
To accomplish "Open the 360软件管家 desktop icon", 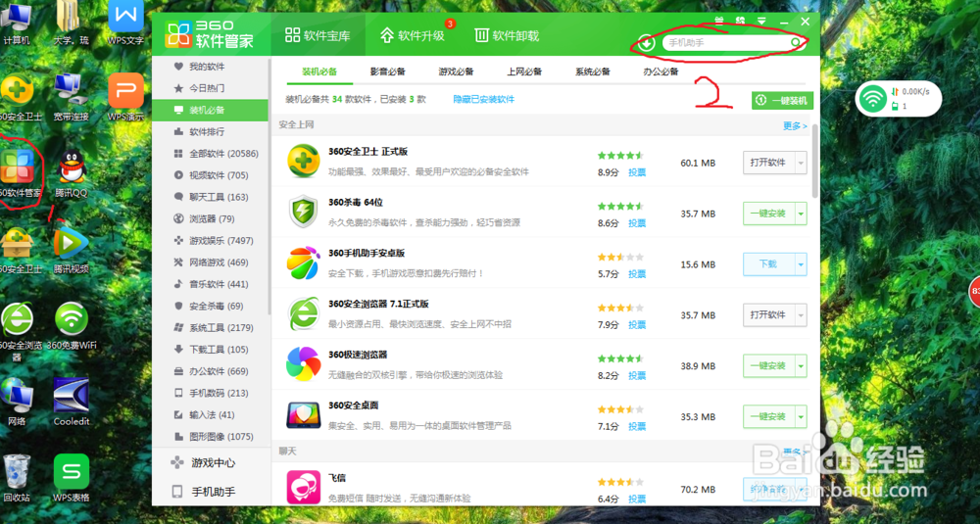I will (19, 173).
